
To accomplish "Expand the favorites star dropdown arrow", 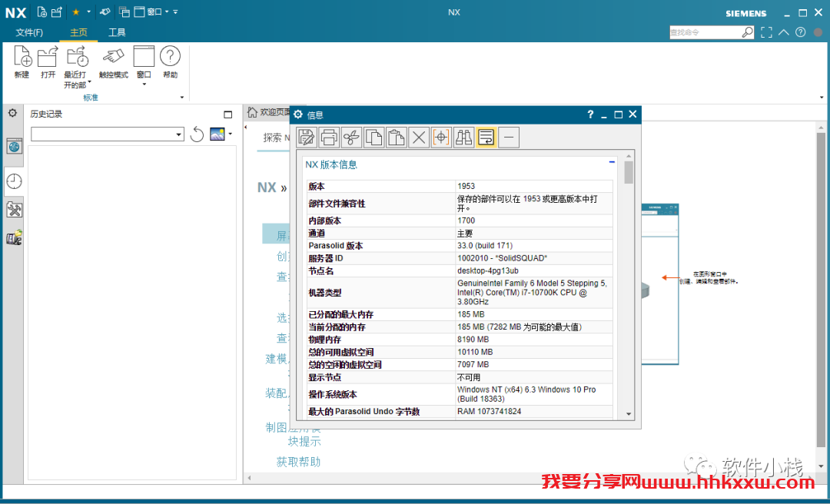I will tap(88, 12).
